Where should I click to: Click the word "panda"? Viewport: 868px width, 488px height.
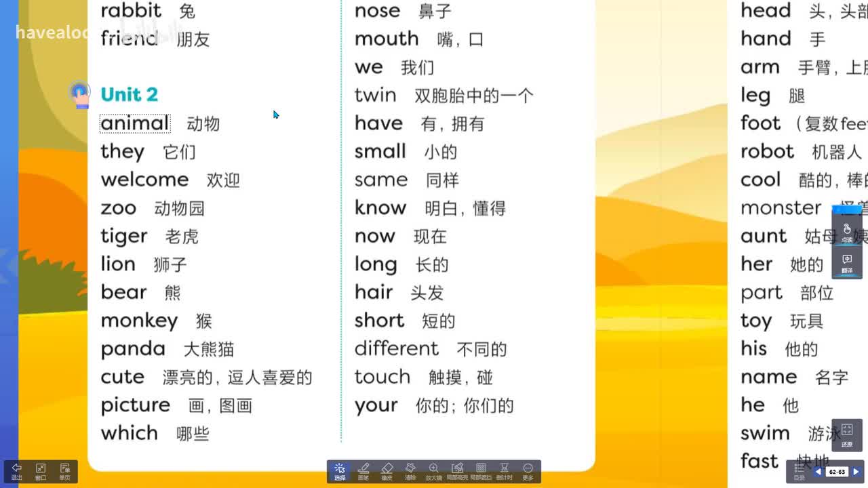pos(133,348)
